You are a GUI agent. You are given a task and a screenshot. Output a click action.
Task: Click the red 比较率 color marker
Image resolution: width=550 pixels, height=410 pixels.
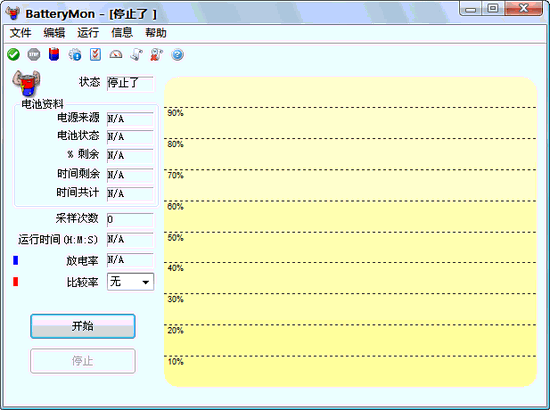tap(15, 282)
